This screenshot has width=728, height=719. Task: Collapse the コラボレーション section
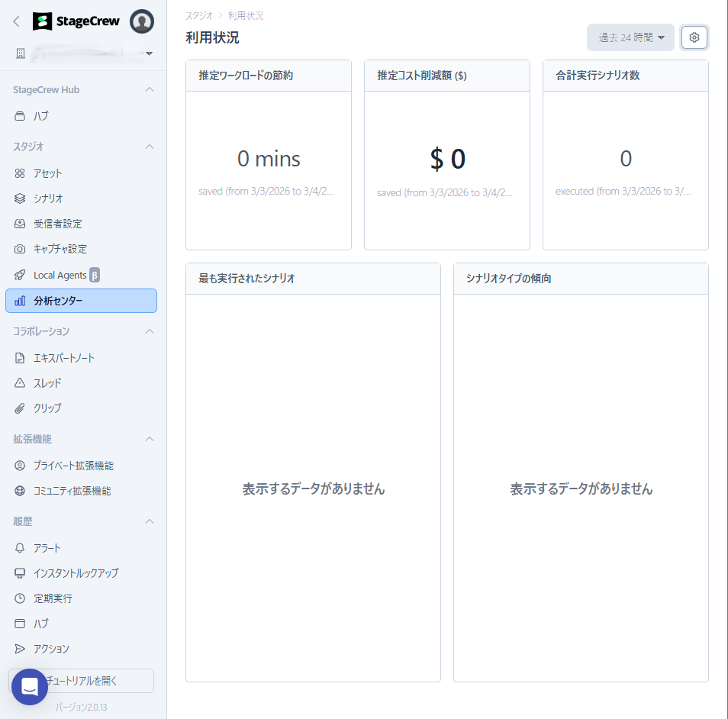click(150, 331)
